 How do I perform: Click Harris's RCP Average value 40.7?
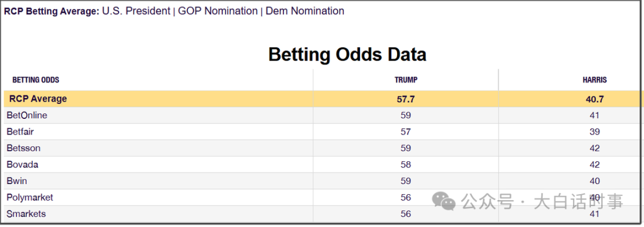click(x=595, y=99)
